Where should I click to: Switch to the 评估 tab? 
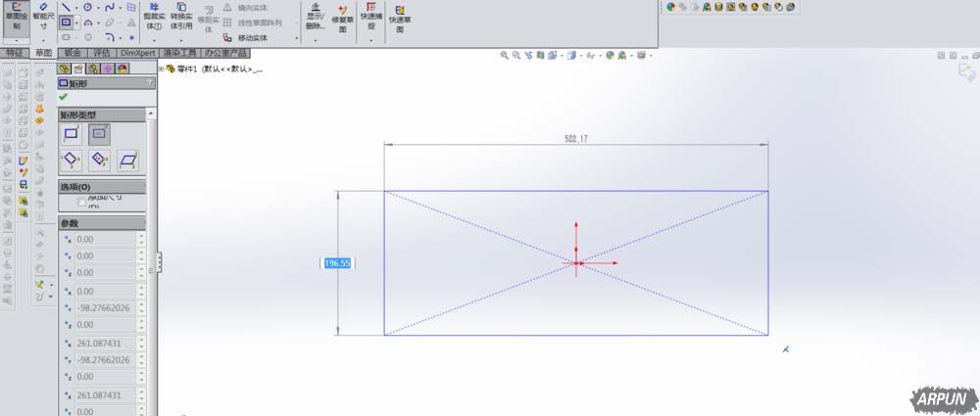(101, 53)
